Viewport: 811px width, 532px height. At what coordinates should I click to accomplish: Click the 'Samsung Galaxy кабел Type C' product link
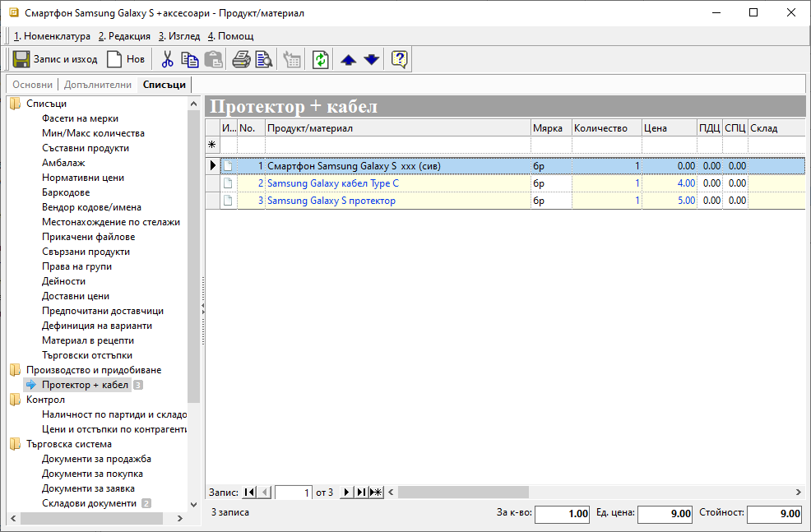click(x=333, y=183)
